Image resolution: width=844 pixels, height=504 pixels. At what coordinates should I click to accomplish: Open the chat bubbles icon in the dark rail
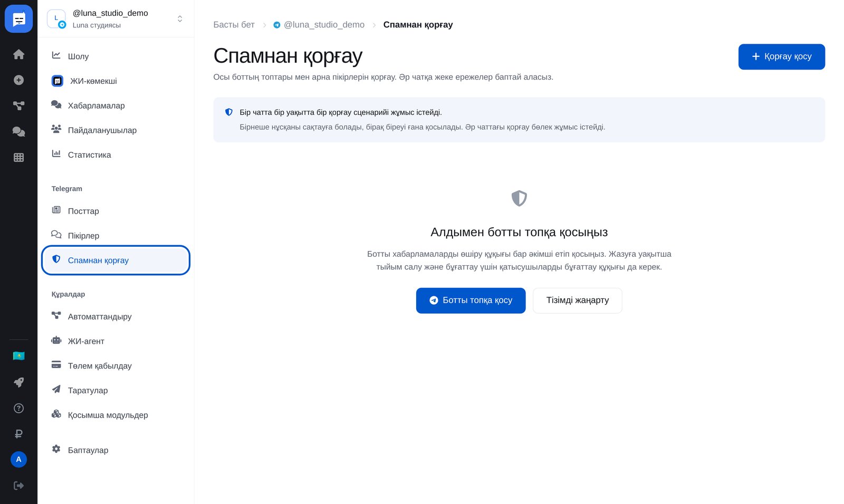[18, 132]
